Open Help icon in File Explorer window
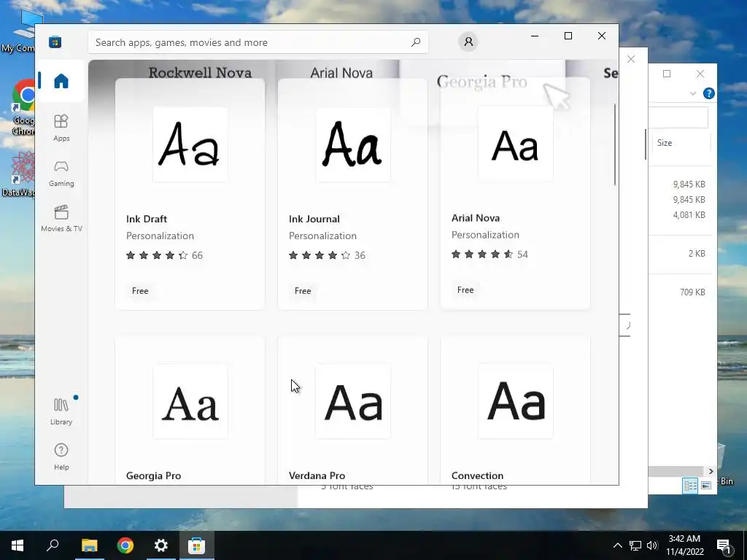 [709, 93]
